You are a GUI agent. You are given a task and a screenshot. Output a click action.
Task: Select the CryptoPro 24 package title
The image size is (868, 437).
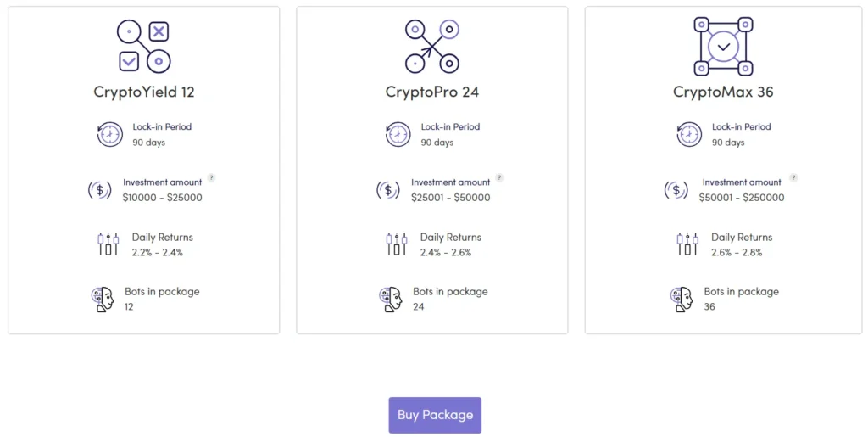(x=432, y=92)
